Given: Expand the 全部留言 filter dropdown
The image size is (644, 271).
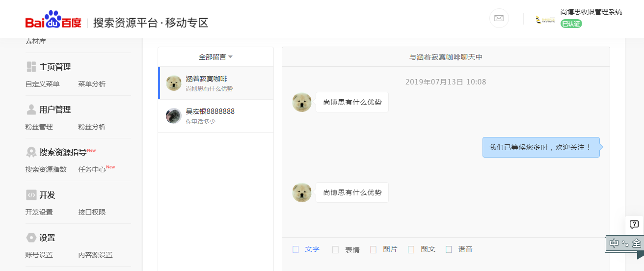Looking at the screenshot, I should 215,57.
